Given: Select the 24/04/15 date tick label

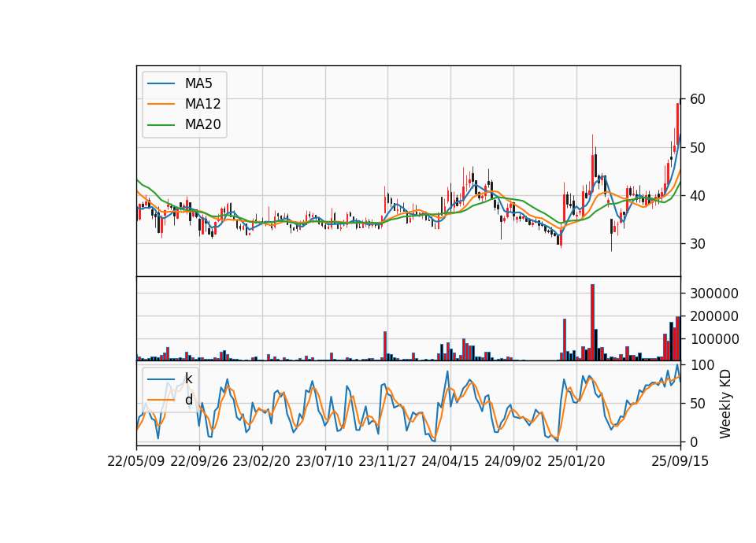Looking at the screenshot, I should coord(450,461).
